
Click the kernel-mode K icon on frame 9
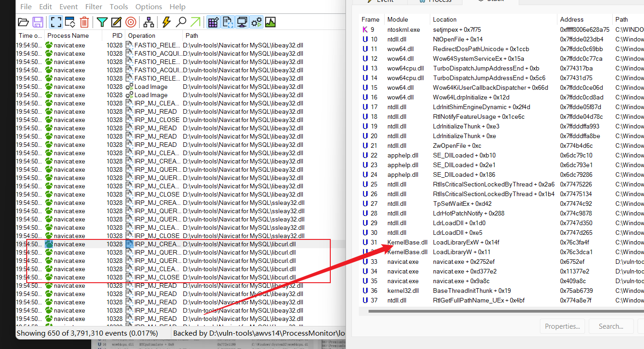click(x=365, y=29)
